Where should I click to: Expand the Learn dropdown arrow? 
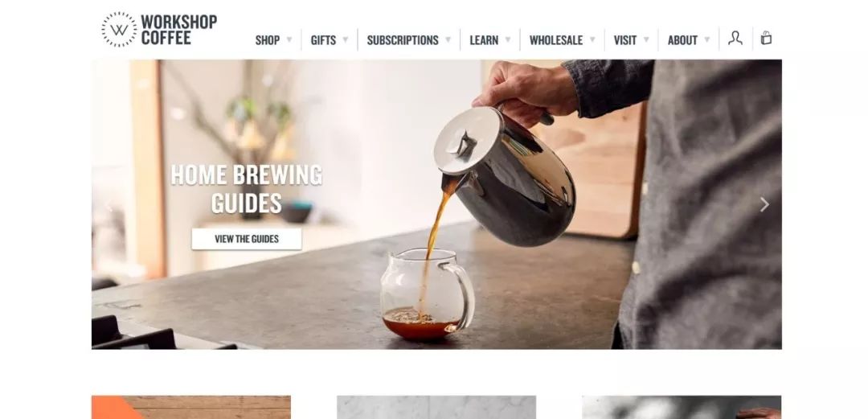point(508,40)
